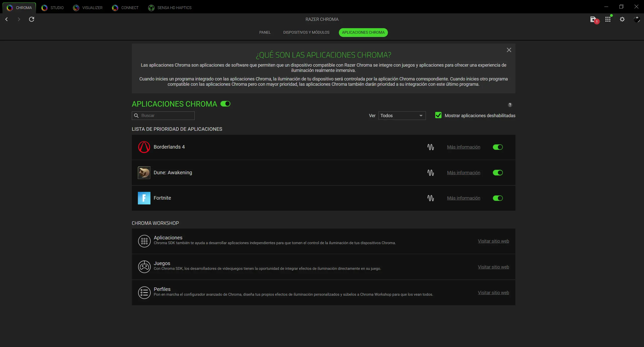Open Sensa HD Haptics module
The image size is (644, 347).
[151, 8]
